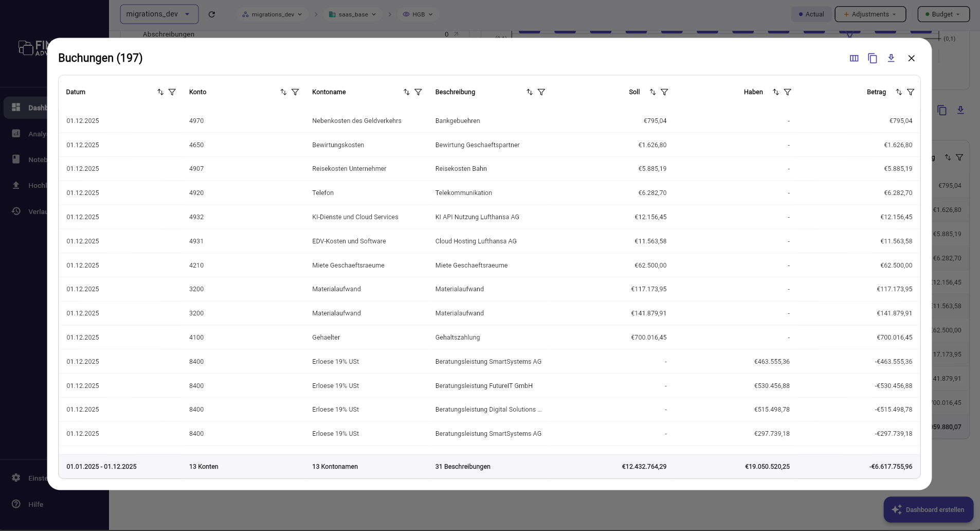Select Beratungsleistung Digital Solutions row
Viewport: 980px width, 531px height.
click(x=489, y=410)
